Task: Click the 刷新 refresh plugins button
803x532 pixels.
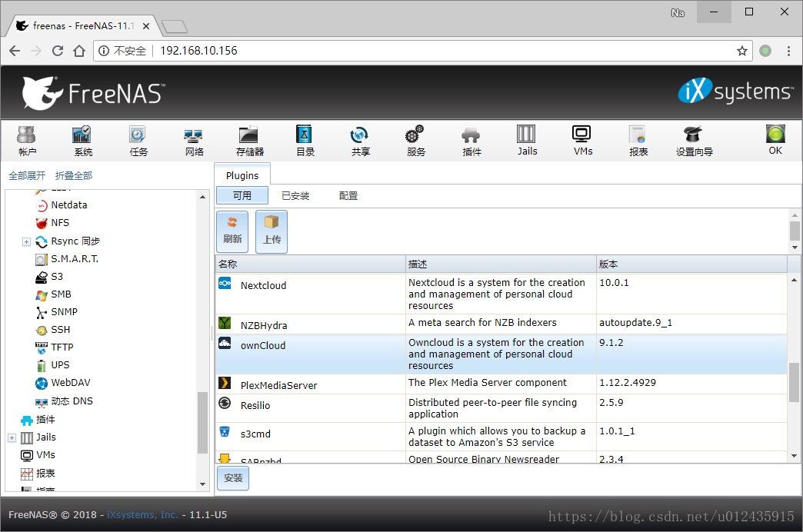Action: [232, 231]
